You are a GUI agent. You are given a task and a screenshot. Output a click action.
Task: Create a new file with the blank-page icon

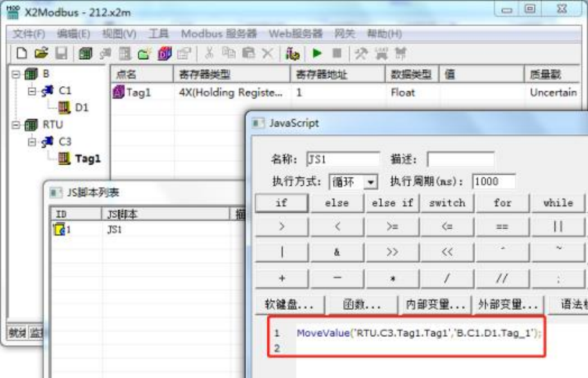[22, 53]
